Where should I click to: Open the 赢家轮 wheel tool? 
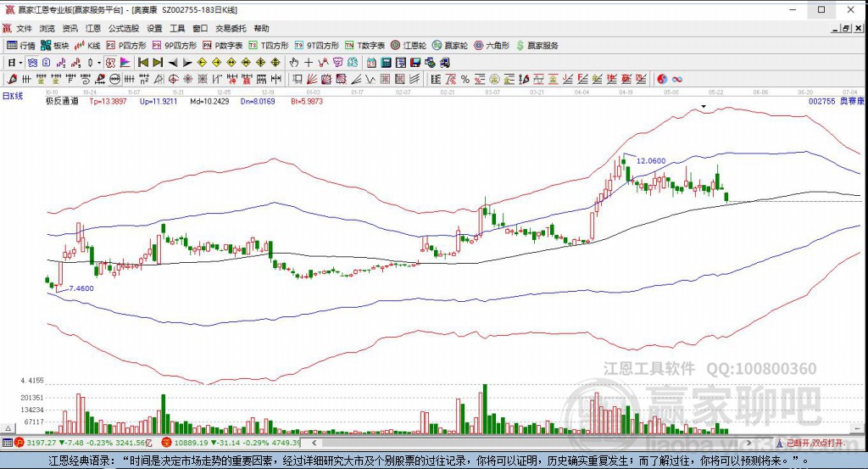tap(450, 46)
